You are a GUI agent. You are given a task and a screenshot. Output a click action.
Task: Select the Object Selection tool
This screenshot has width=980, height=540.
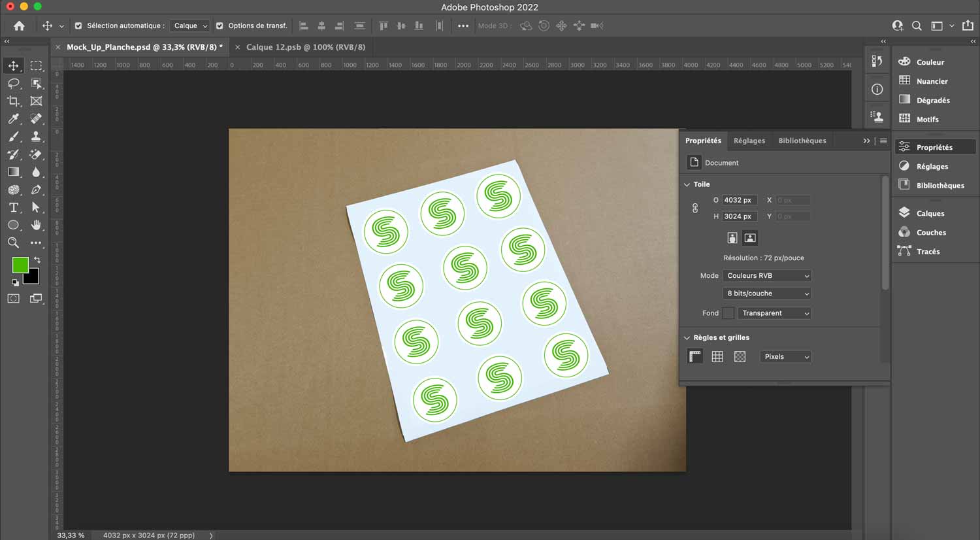point(36,83)
